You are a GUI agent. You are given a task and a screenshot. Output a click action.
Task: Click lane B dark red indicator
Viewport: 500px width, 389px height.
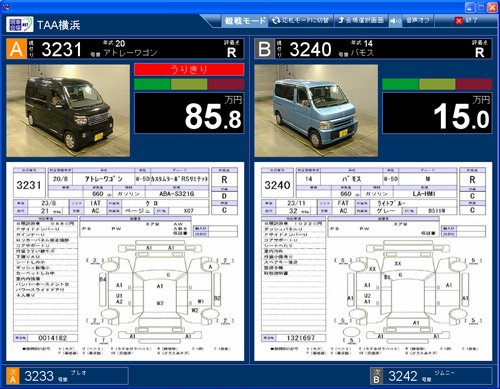pyautogui.click(x=474, y=84)
